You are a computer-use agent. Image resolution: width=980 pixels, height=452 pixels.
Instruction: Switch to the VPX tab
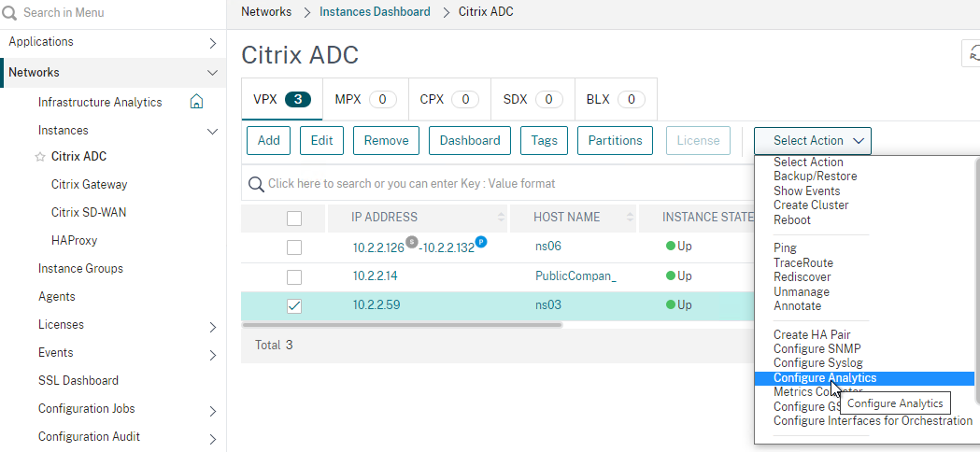click(282, 99)
